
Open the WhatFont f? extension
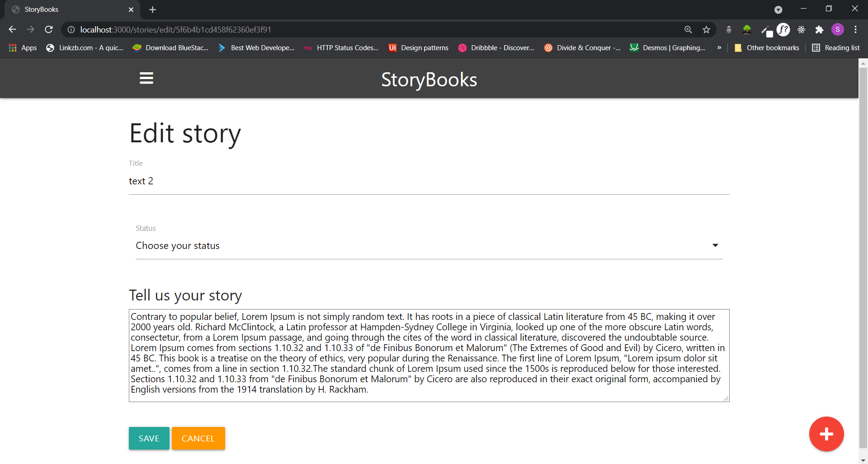click(x=783, y=30)
